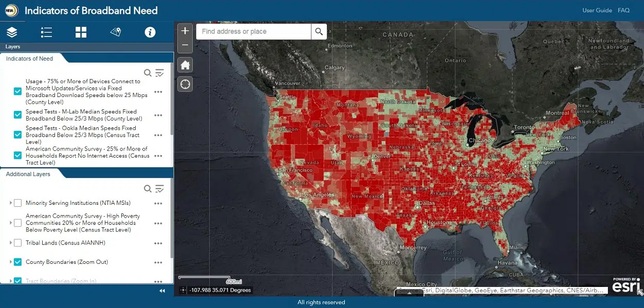Click the My Location crosshair button
The height and width of the screenshot is (308, 644).
point(185,84)
